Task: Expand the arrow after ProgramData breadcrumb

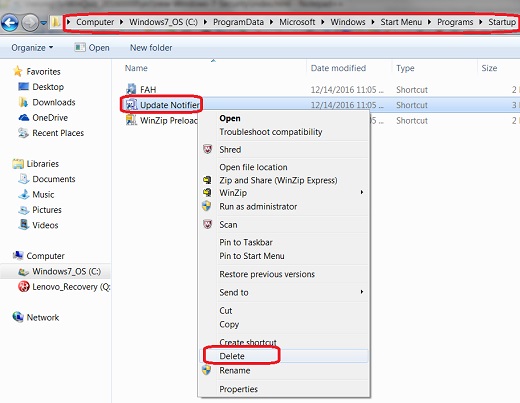Action: [271, 22]
